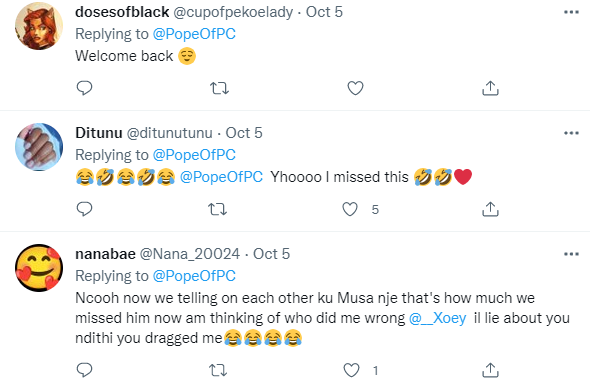Retweet dosesofblack's Welcome back tweet
This screenshot has width=590, height=383.
pyautogui.click(x=219, y=88)
